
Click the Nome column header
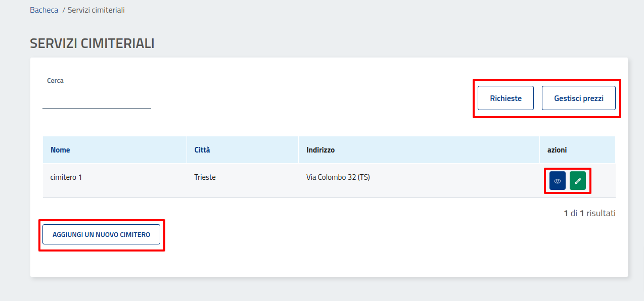pyautogui.click(x=60, y=150)
